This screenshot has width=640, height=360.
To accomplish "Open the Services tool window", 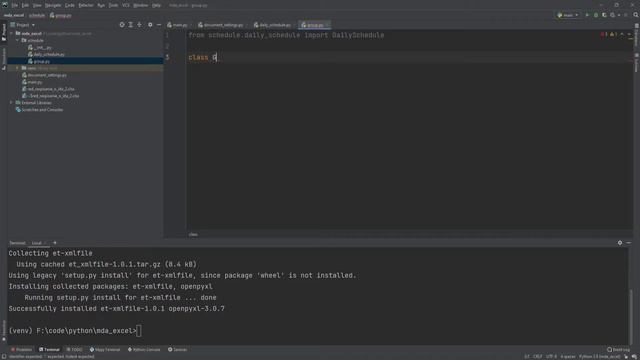I will [178, 350].
